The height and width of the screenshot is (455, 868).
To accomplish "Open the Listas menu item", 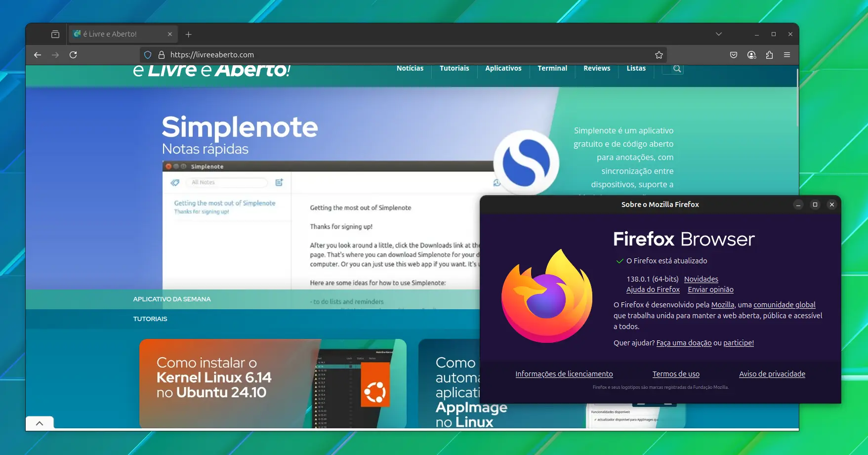I will click(x=636, y=68).
